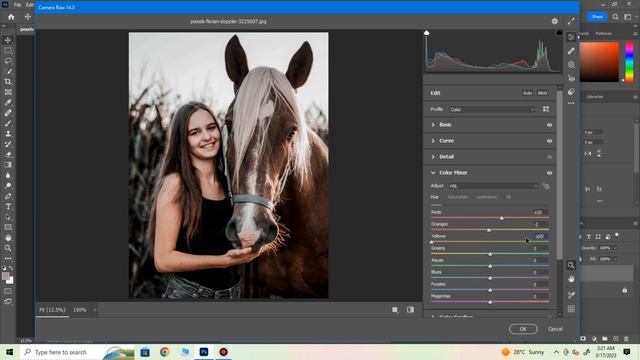This screenshot has height=360, width=640.
Task: Open the zoom level dropdown arrow
Action: tap(94, 310)
